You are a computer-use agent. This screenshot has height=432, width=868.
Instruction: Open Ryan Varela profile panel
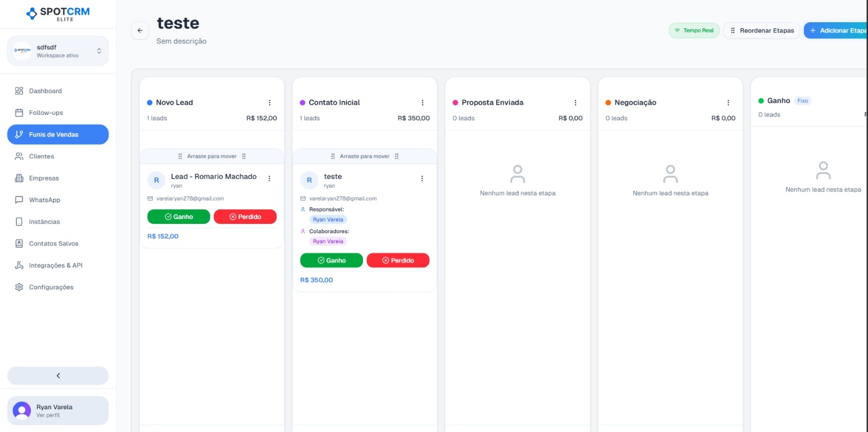58,411
